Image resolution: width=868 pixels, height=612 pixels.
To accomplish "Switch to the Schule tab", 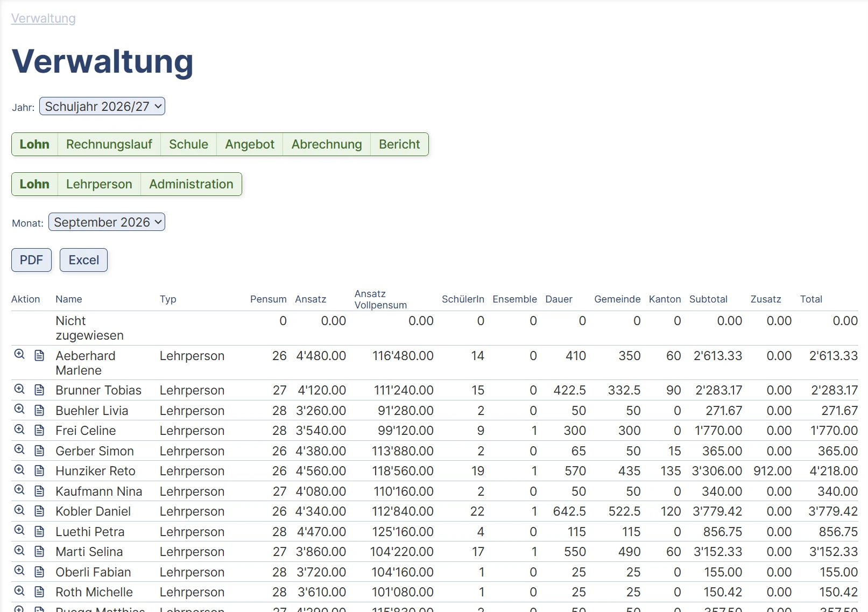I will [188, 144].
